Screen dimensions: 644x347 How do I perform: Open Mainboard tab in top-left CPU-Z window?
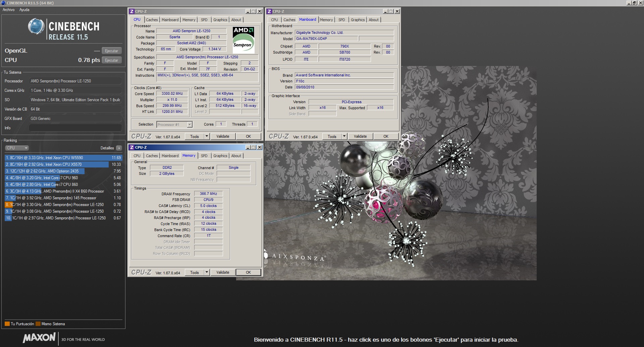pyautogui.click(x=170, y=20)
